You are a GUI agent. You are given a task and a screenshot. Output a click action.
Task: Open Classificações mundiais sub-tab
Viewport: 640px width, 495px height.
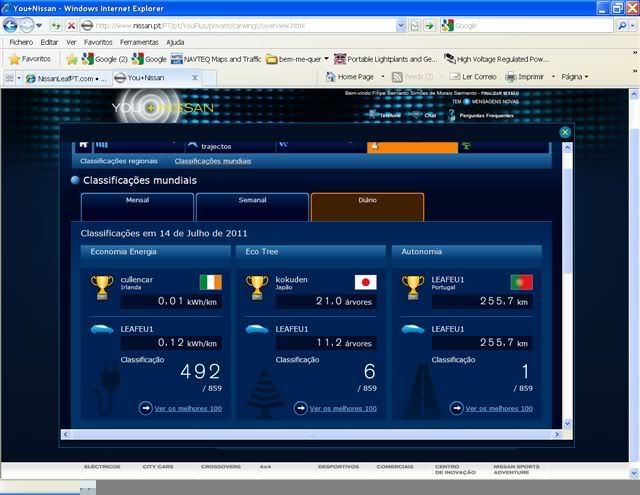[213, 161]
